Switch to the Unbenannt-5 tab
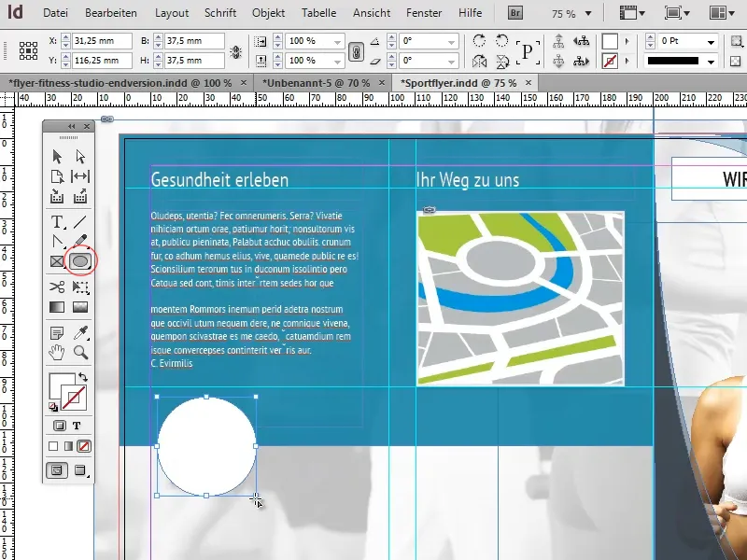The image size is (747, 560). (316, 83)
